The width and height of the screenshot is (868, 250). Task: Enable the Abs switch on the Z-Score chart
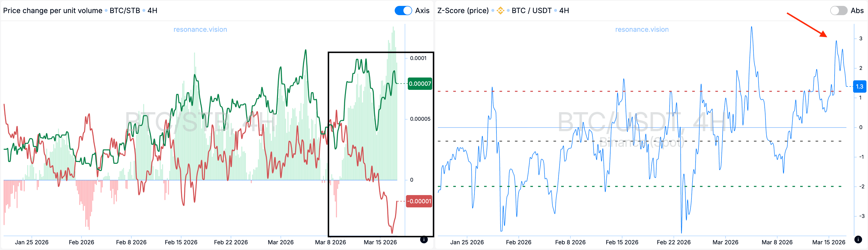tap(838, 11)
